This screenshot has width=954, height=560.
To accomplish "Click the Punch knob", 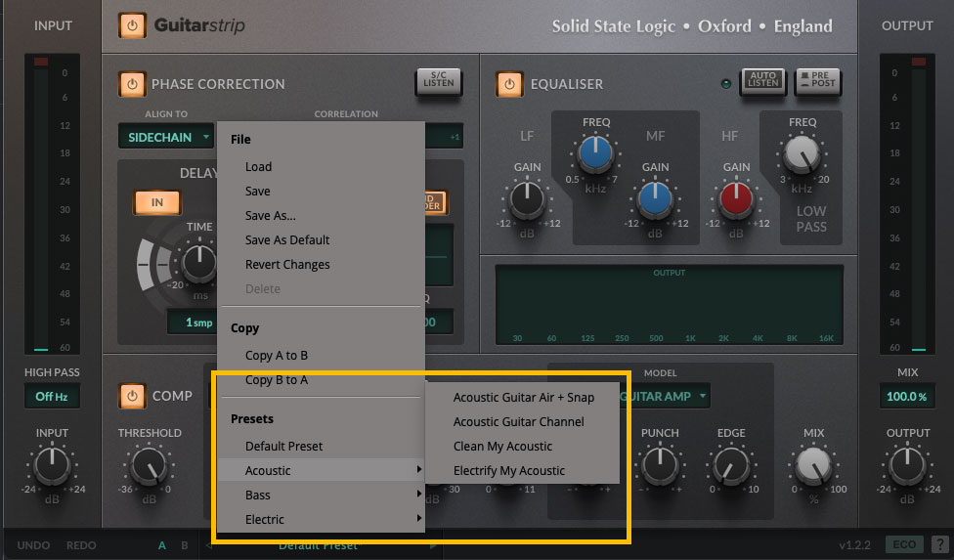I will 660,465.
